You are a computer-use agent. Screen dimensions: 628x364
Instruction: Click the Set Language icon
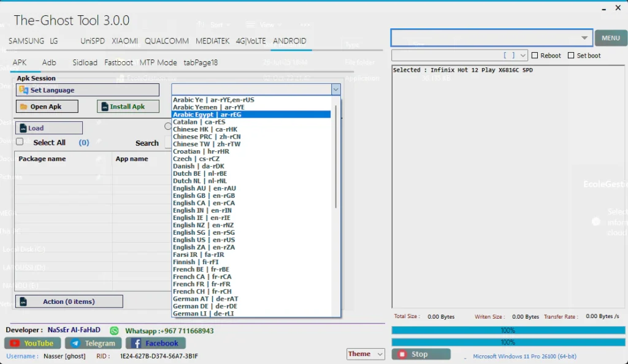[x=24, y=90]
